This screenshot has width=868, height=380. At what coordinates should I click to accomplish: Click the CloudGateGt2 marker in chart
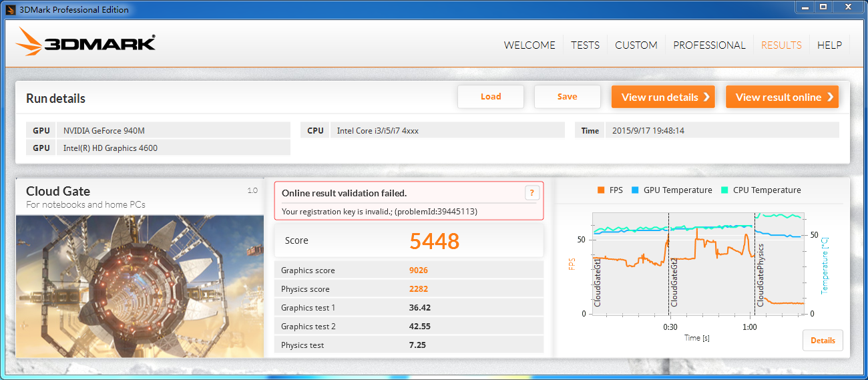[674, 282]
